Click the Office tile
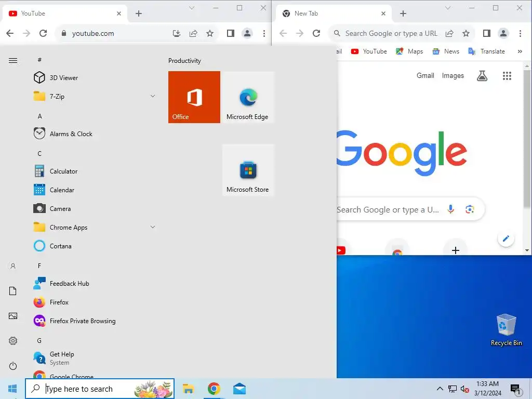Screen dimensions: 532x399 click(194, 97)
